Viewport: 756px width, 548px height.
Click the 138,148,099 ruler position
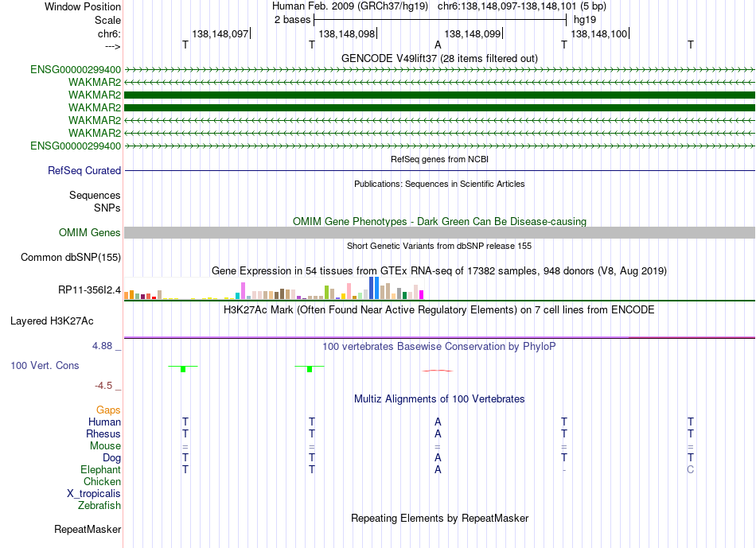473,33
